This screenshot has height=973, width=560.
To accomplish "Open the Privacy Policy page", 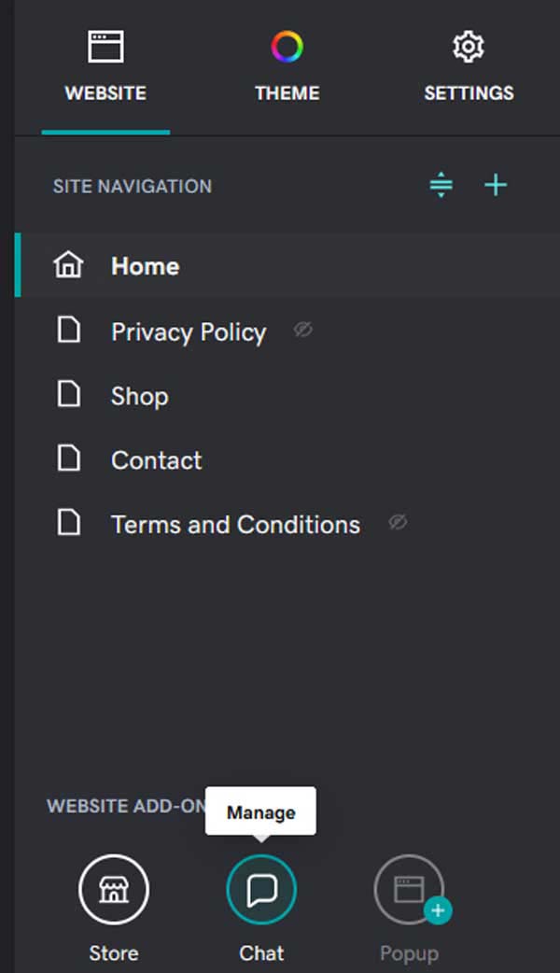I will click(x=188, y=331).
